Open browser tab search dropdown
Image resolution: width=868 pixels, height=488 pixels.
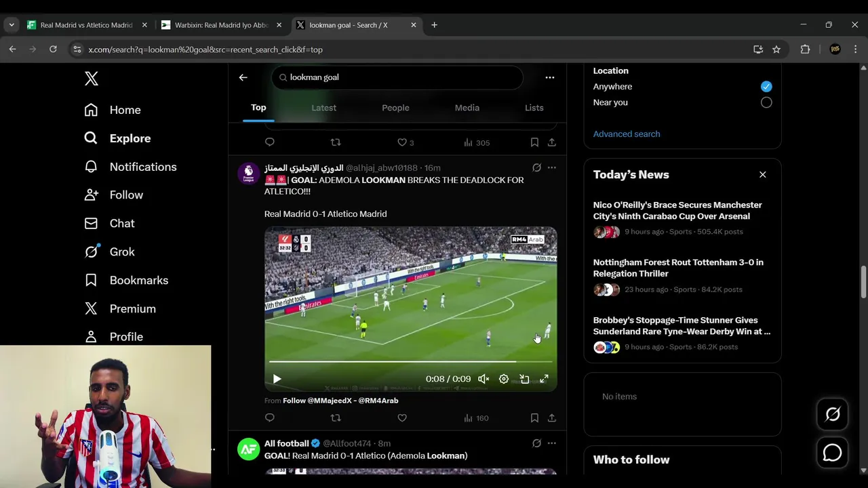tap(12, 25)
